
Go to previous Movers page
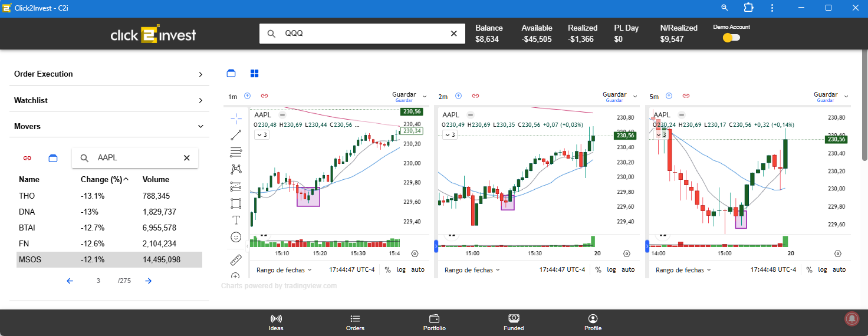click(x=70, y=281)
